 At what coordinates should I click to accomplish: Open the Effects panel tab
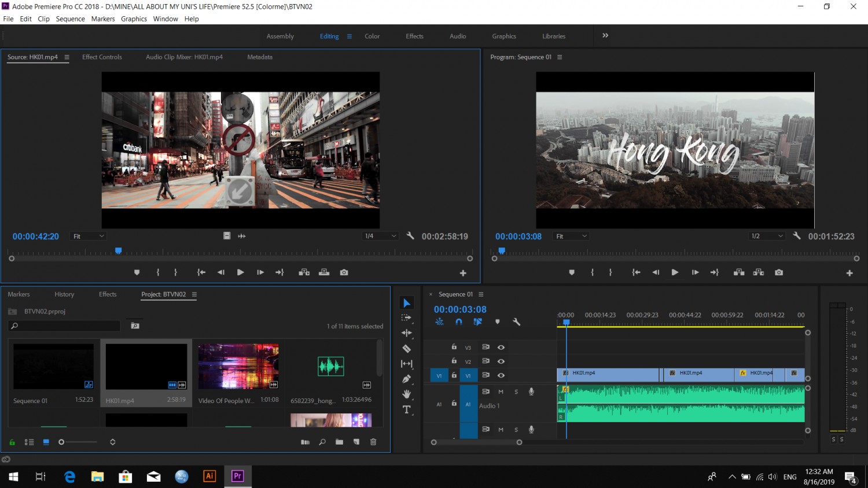click(108, 294)
